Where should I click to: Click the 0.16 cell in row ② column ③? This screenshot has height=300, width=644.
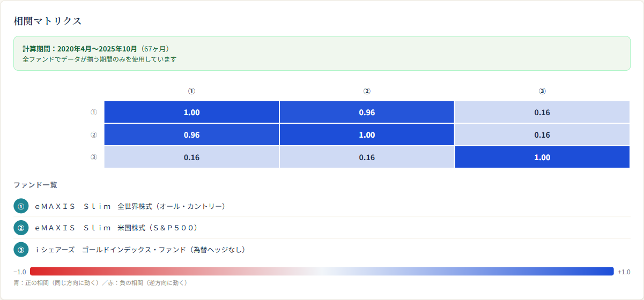pyautogui.click(x=542, y=134)
